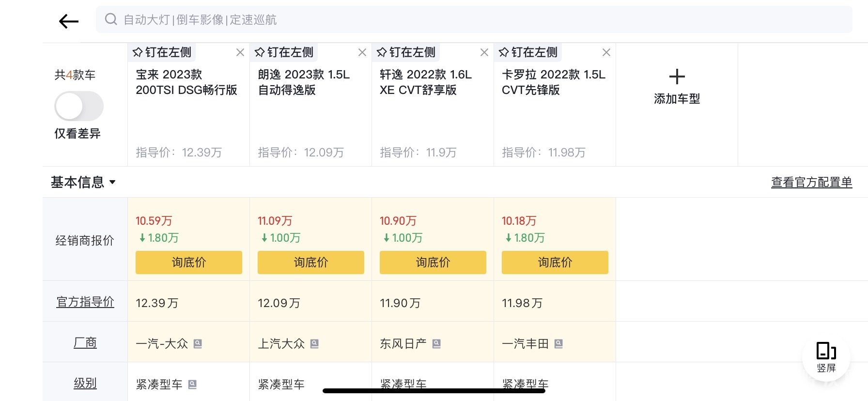Toggle the 仅看差异 switch
This screenshot has width=868, height=401.
click(78, 107)
